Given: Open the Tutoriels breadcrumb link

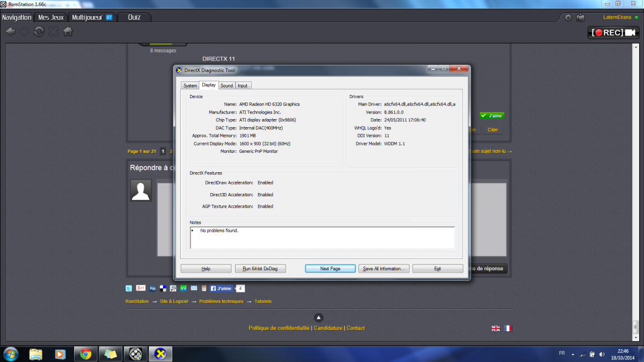Looking at the screenshot, I should (263, 301).
